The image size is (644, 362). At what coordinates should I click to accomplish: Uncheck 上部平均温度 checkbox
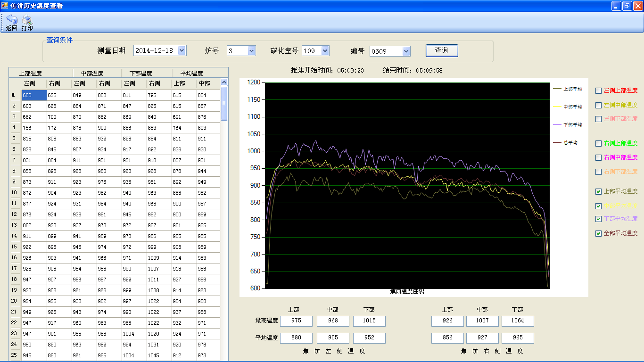[599, 191]
